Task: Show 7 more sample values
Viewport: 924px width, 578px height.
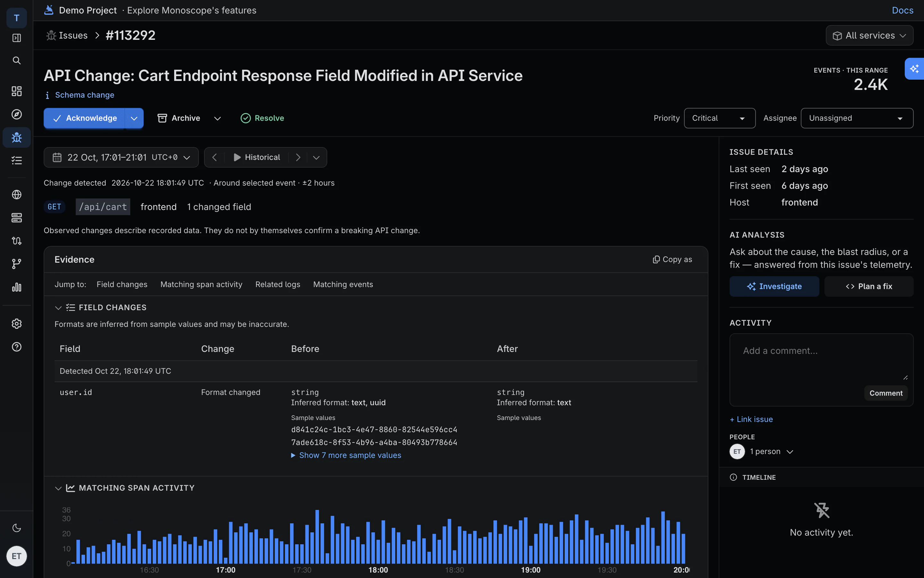Action: click(346, 455)
